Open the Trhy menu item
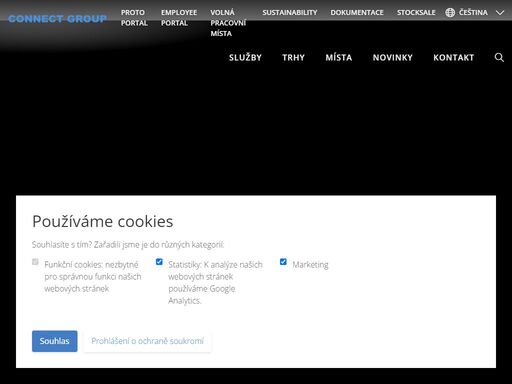Screen dimensions: 512x384 pyautogui.click(x=293, y=58)
